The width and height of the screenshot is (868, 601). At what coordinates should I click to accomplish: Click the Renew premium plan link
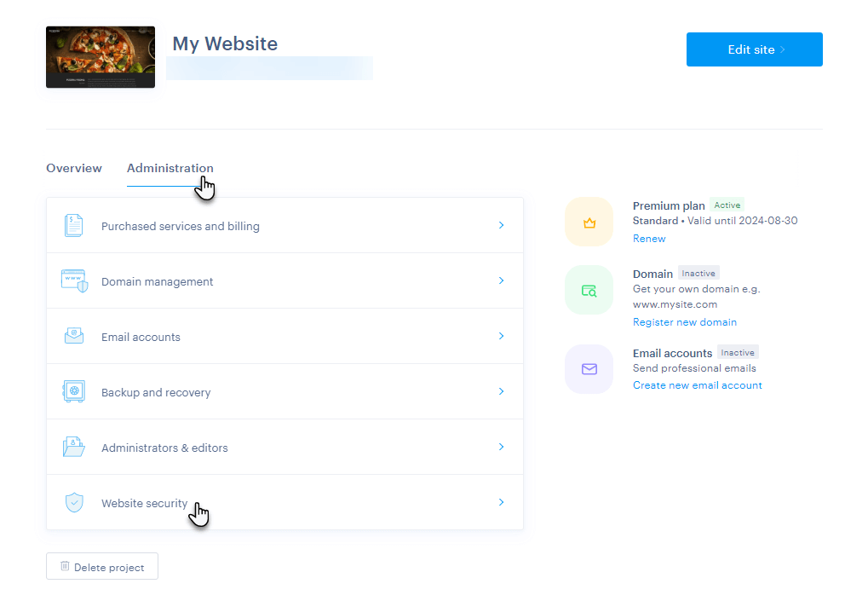(649, 239)
